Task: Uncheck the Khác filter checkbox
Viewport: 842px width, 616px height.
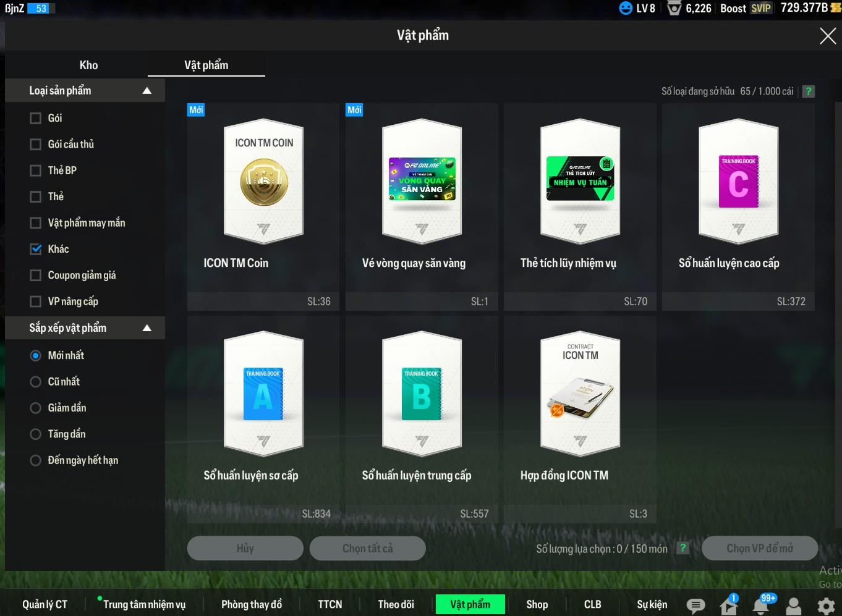Action: [36, 249]
